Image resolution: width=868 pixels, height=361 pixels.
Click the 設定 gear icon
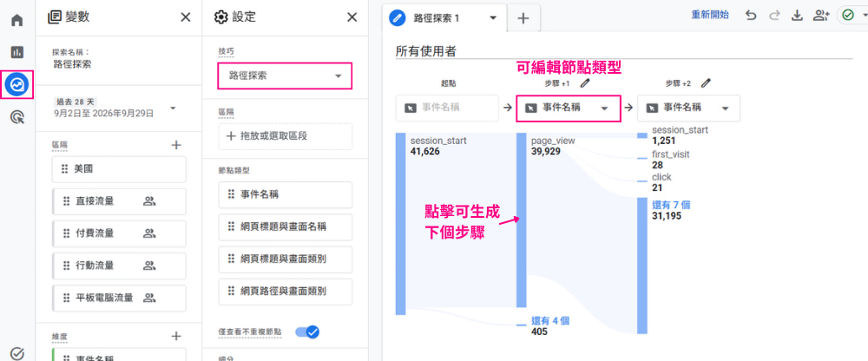[x=220, y=17]
